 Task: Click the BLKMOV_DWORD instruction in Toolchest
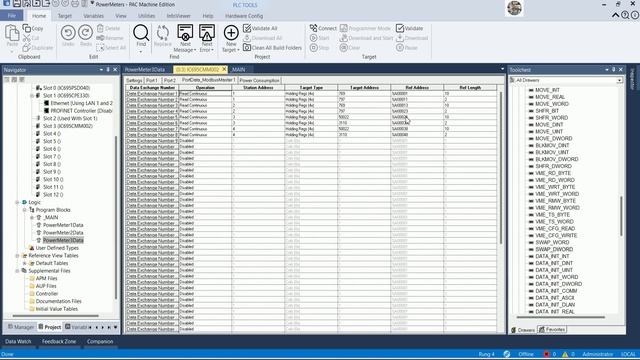point(556,159)
